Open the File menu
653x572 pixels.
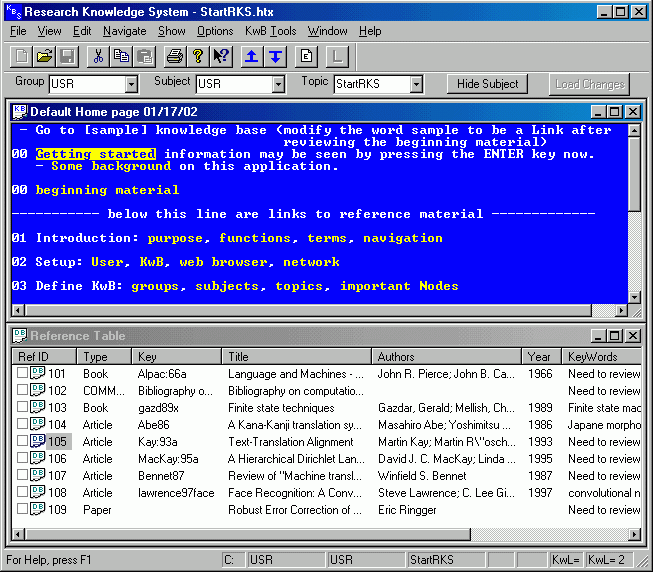pos(18,31)
